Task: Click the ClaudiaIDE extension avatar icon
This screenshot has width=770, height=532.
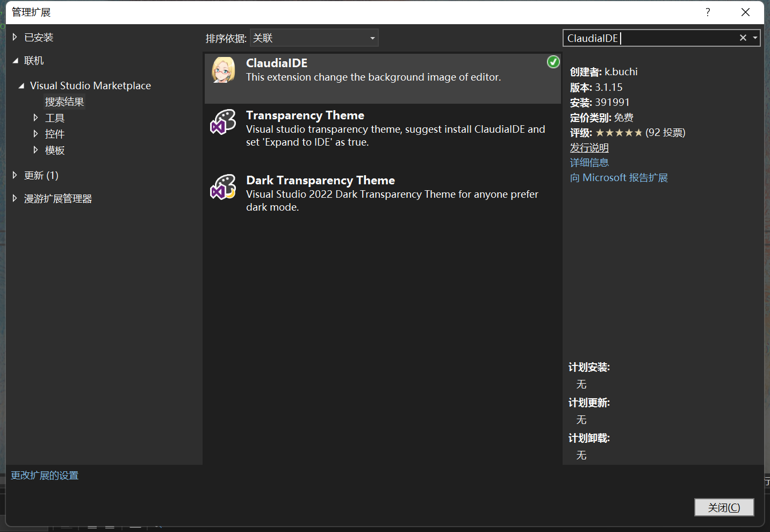Action: (223, 70)
